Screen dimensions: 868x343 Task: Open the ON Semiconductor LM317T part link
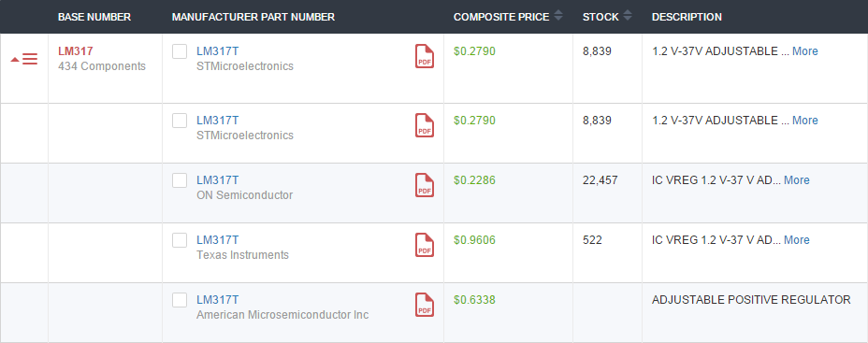pos(218,180)
